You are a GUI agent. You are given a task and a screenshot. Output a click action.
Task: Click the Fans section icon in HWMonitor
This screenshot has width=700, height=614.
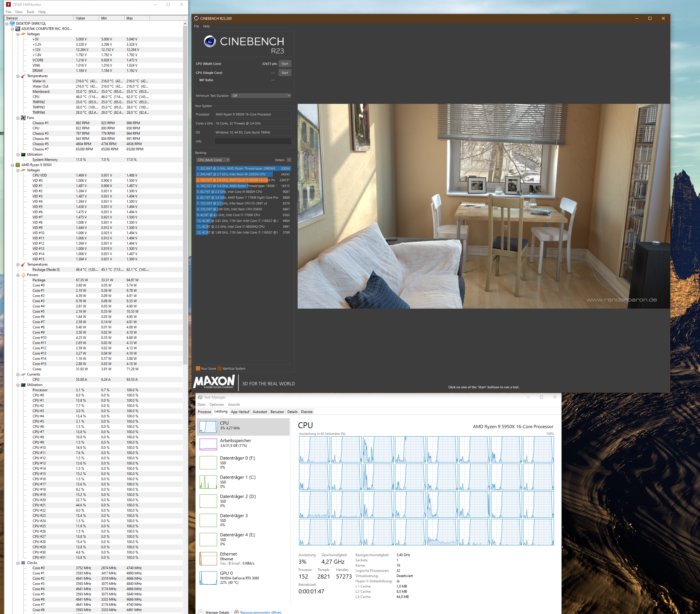[x=23, y=118]
